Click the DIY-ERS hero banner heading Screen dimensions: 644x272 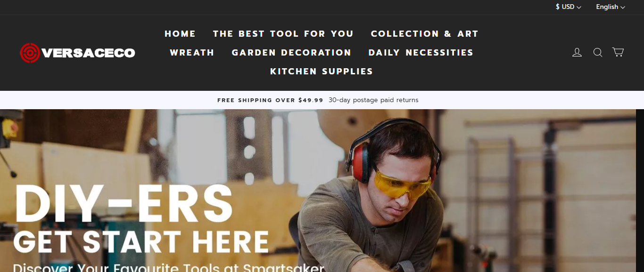(124, 204)
